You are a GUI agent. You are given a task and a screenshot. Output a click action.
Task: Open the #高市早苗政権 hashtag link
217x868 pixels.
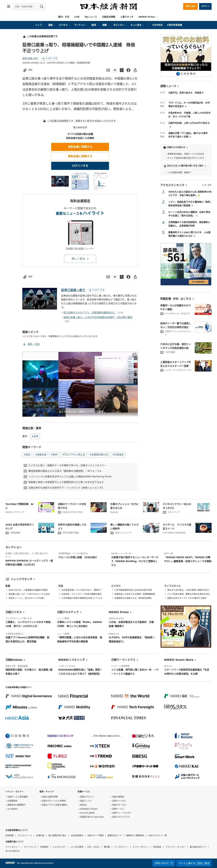[x=174, y=25]
